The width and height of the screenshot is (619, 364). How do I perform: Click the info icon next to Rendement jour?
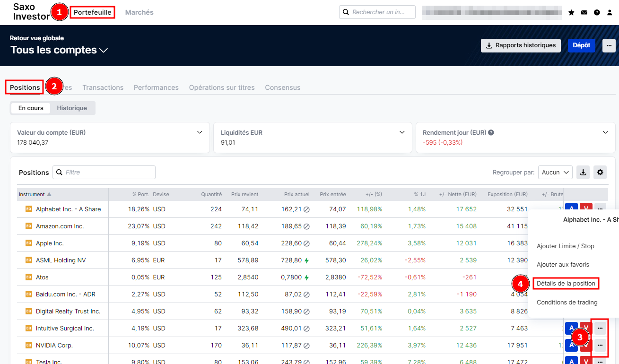click(x=491, y=133)
